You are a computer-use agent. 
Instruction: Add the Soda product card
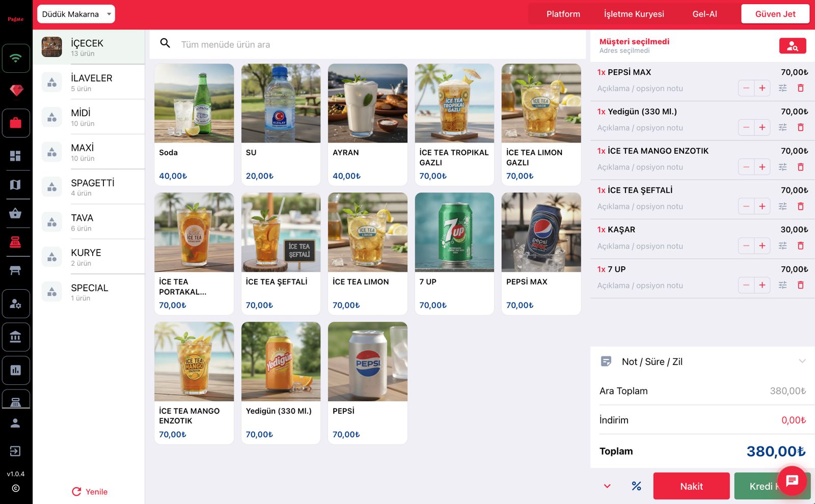pos(194,124)
